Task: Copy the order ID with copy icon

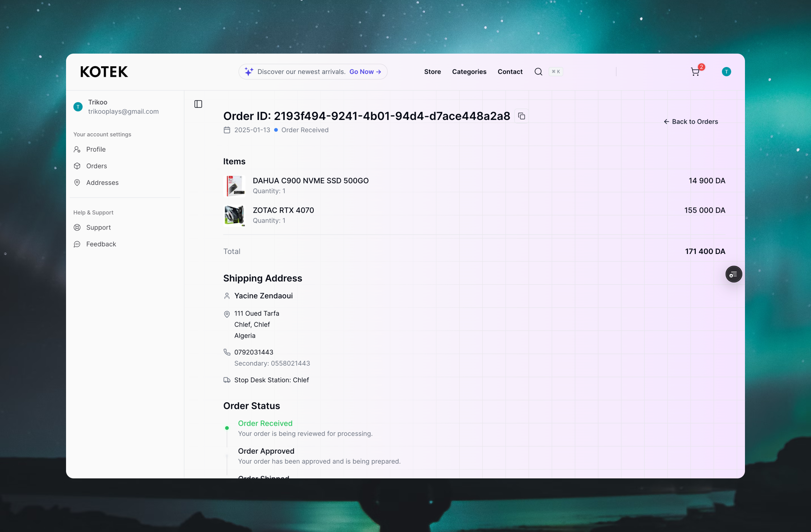Action: (521, 116)
